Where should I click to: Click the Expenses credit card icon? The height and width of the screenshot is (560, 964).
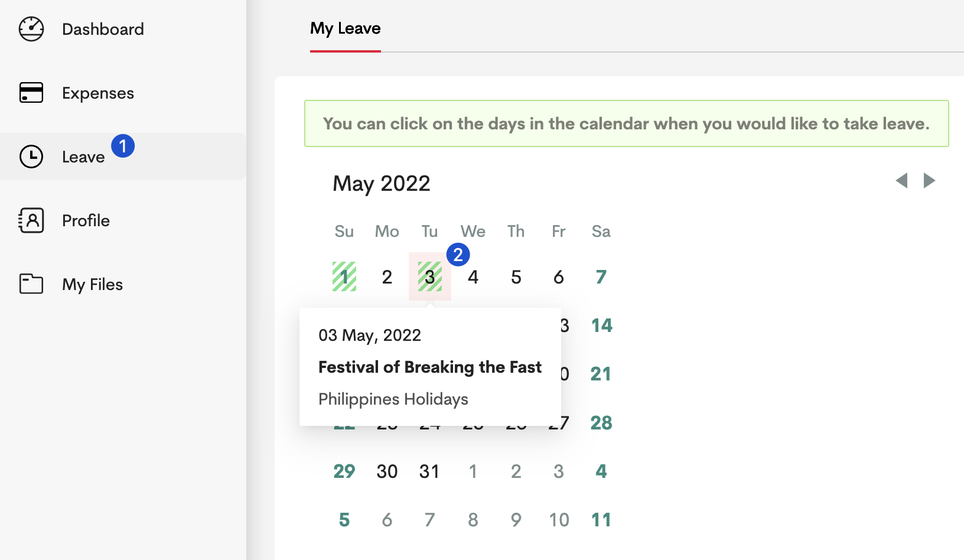tap(31, 93)
